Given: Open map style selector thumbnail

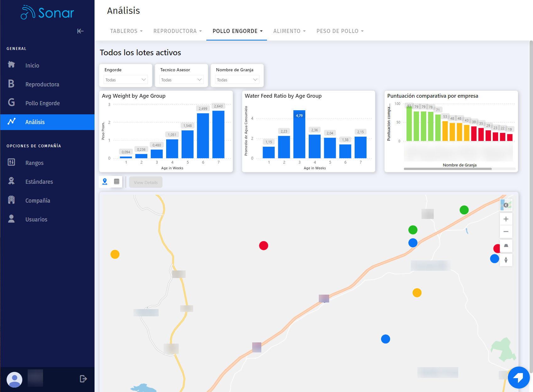Looking at the screenshot, I should coord(506,205).
